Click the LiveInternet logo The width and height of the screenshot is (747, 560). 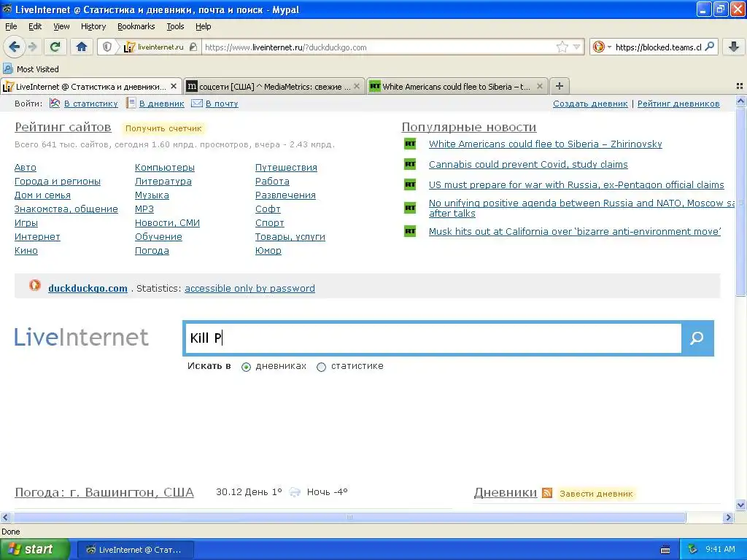point(82,337)
